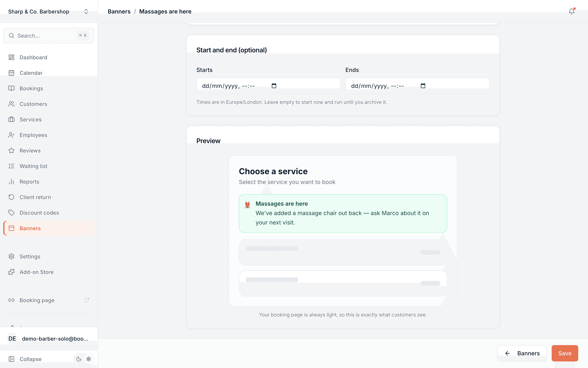Viewport: 588px width, 368px height.
Task: Click the Add-on Store puzzle icon
Action: (11, 272)
